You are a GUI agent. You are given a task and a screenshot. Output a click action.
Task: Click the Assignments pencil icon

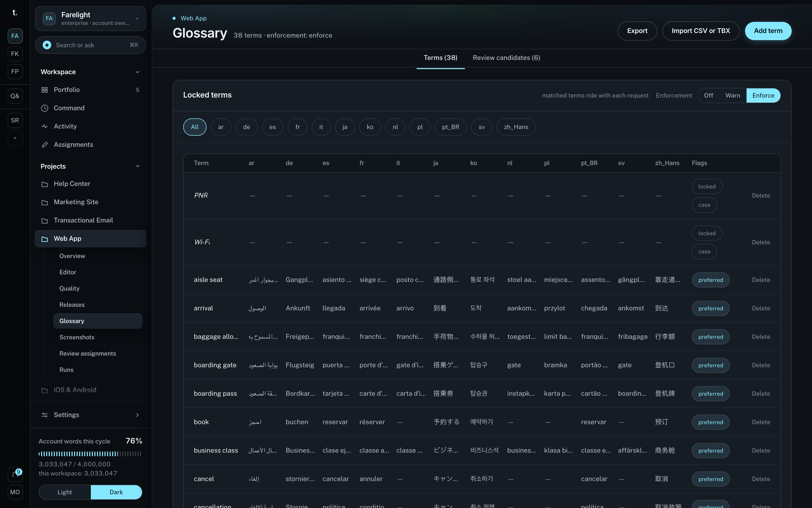click(x=45, y=145)
